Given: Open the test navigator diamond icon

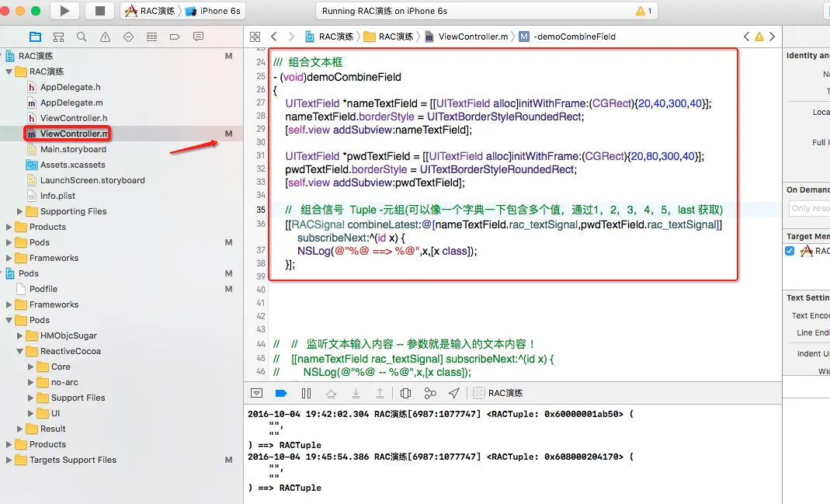Looking at the screenshot, I should point(128,36).
